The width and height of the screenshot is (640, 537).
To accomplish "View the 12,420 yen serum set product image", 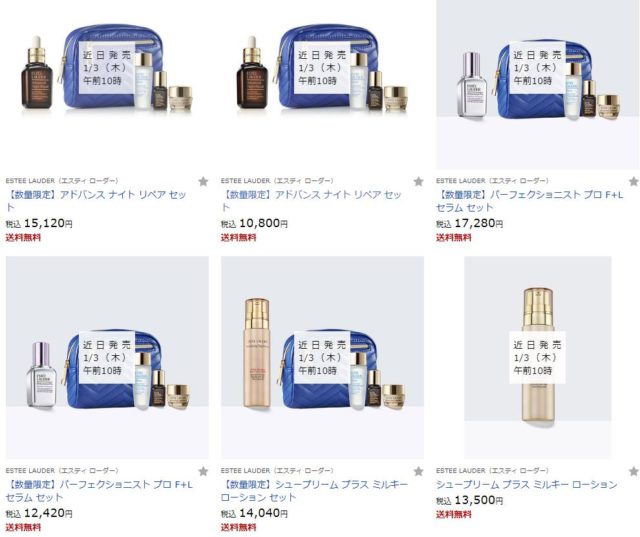I will point(107,357).
